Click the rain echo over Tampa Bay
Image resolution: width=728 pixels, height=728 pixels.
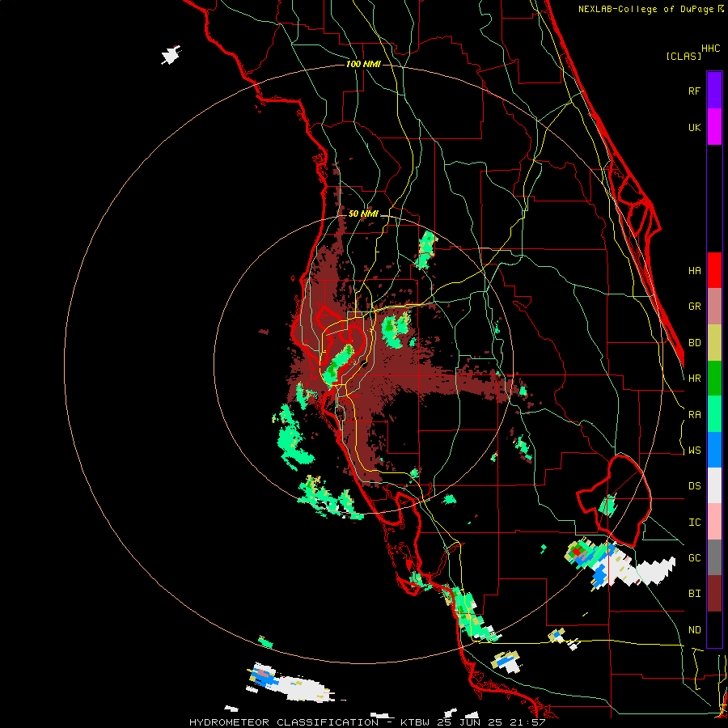click(339, 364)
